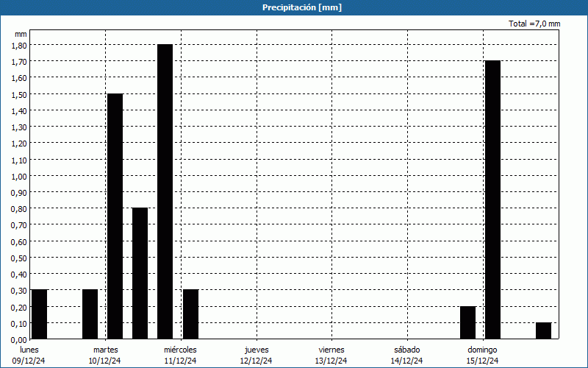Screen dimensions: 588x368
Task: Click the date 14/12/24
Action: (407, 361)
